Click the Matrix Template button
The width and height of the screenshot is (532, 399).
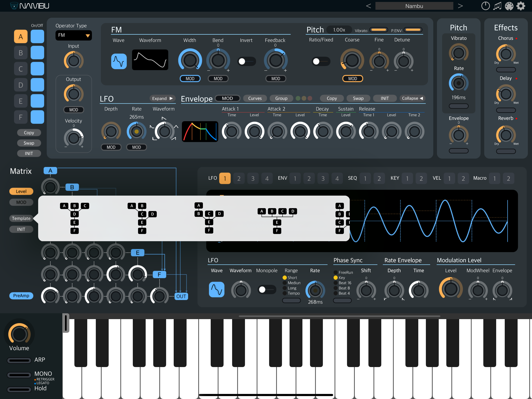pyautogui.click(x=21, y=218)
